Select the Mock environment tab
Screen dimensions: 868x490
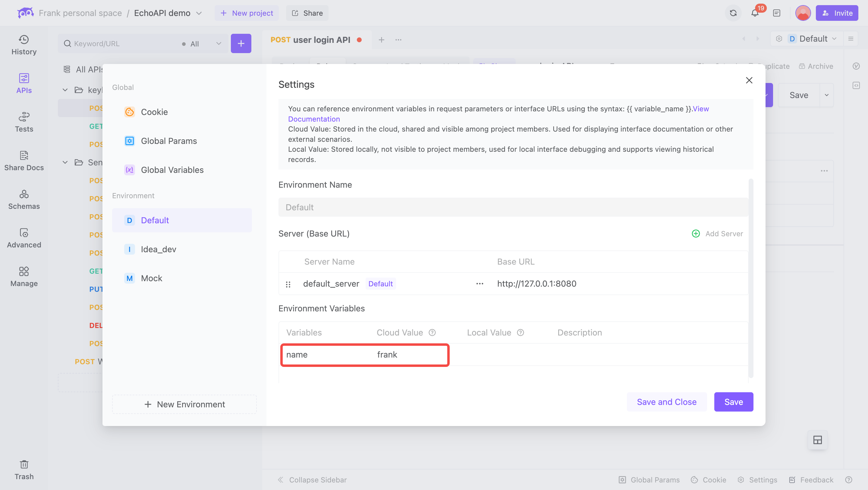[151, 278]
